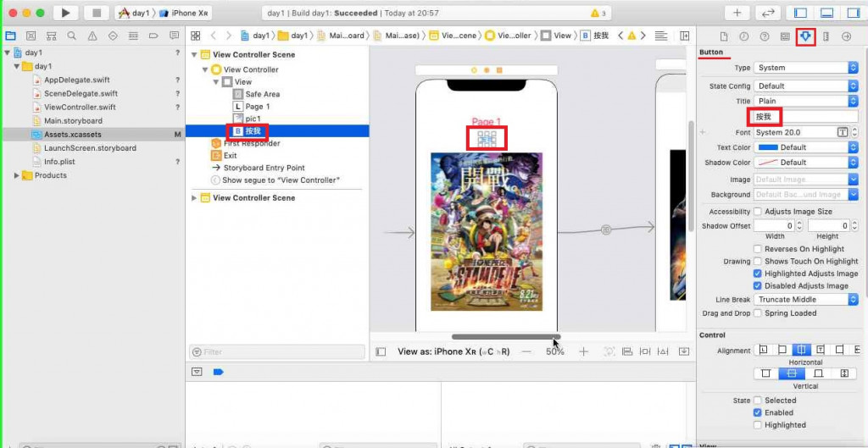Toggle Adjusts Image Size checkbox

pyautogui.click(x=757, y=211)
